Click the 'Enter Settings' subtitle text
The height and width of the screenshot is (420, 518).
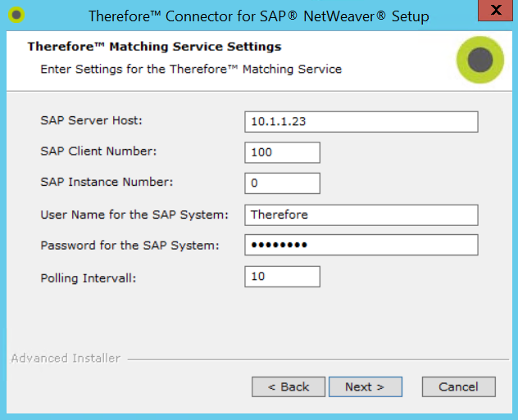pyautogui.click(x=191, y=69)
